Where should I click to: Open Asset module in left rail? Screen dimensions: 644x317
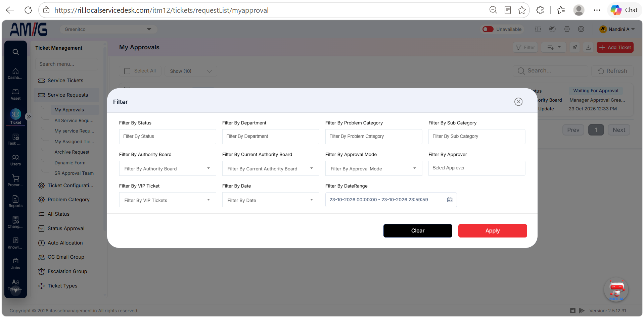[15, 94]
